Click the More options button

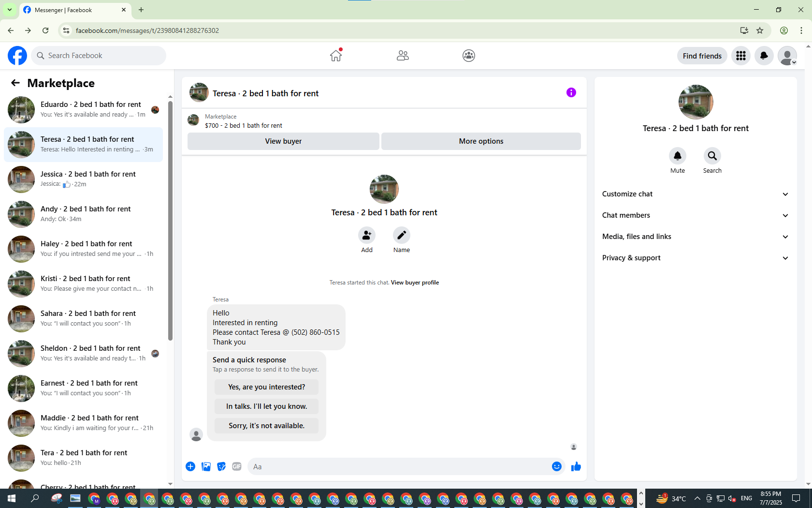coord(481,141)
